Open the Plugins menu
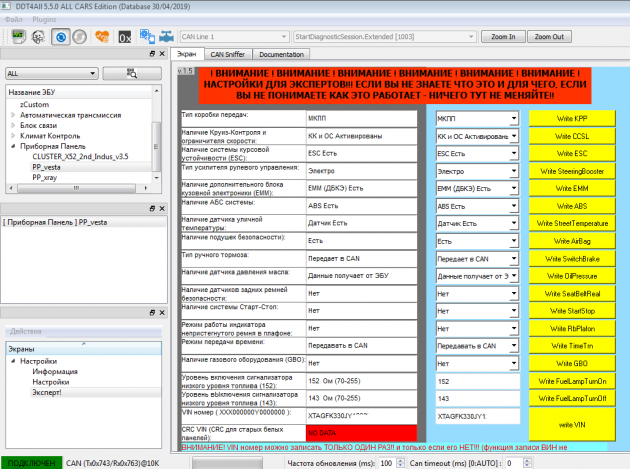Image resolution: width=630 pixels, height=469 pixels. (44, 19)
